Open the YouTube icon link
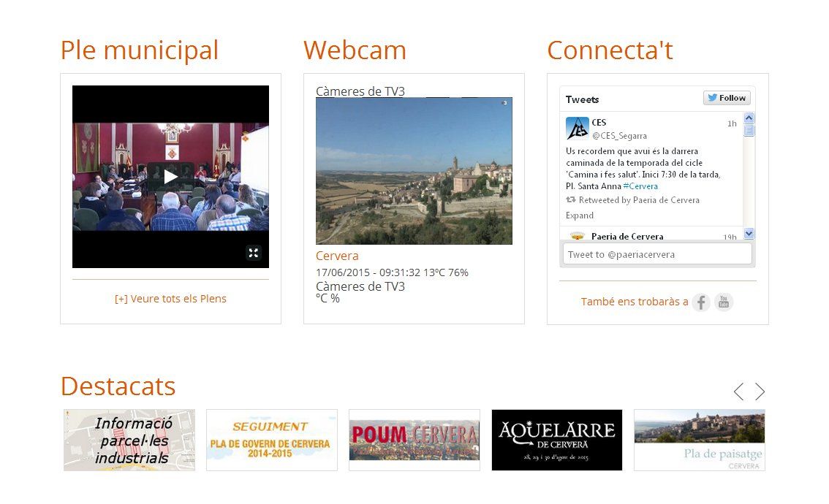 click(724, 302)
